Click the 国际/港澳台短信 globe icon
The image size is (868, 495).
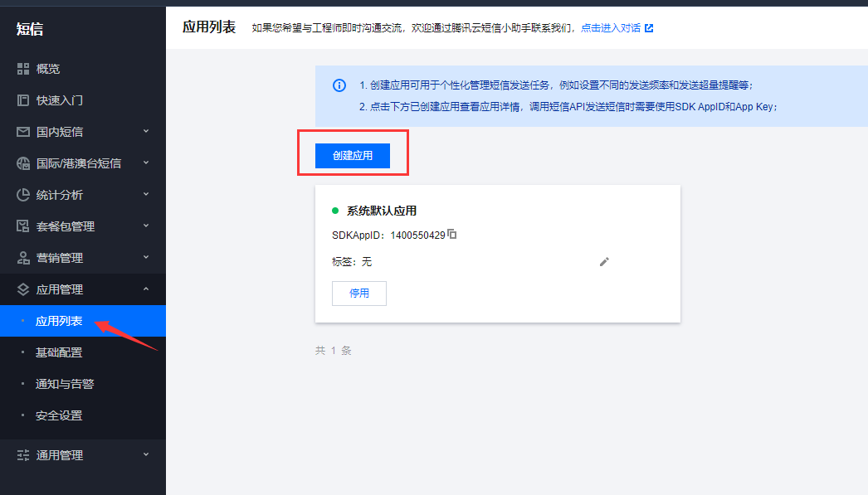coord(22,163)
